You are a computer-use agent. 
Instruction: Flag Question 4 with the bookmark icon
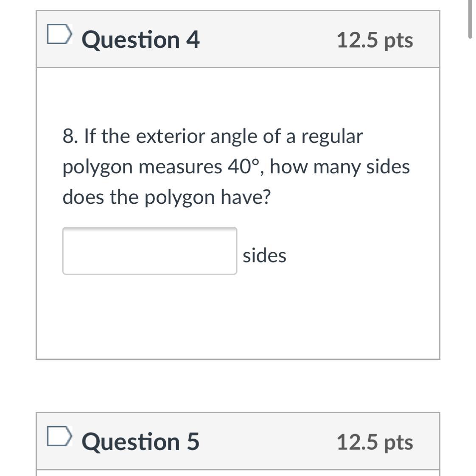tap(59, 35)
